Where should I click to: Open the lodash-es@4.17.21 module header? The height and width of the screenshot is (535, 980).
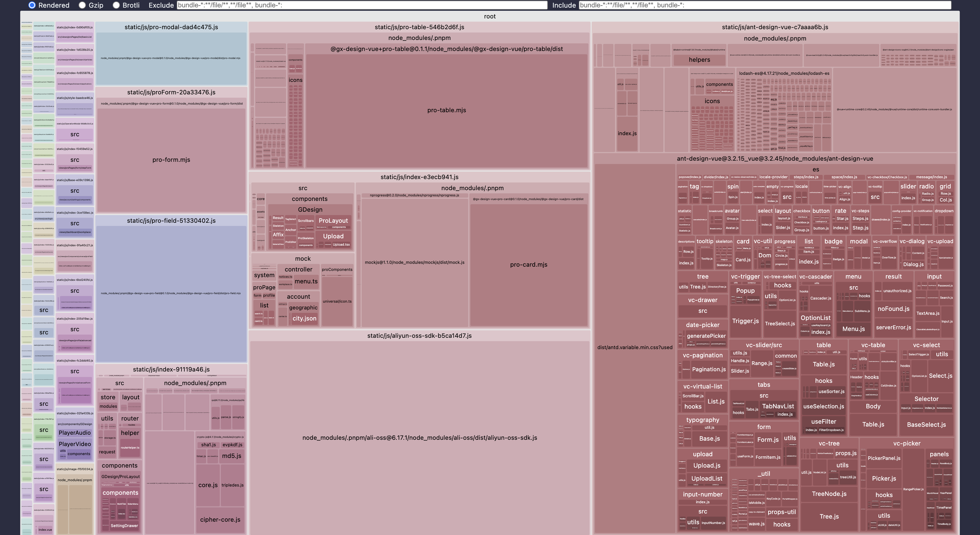[784, 73]
